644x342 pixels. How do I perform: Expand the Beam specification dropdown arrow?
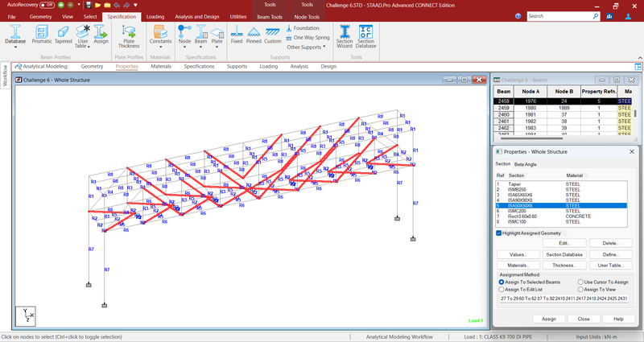point(200,47)
